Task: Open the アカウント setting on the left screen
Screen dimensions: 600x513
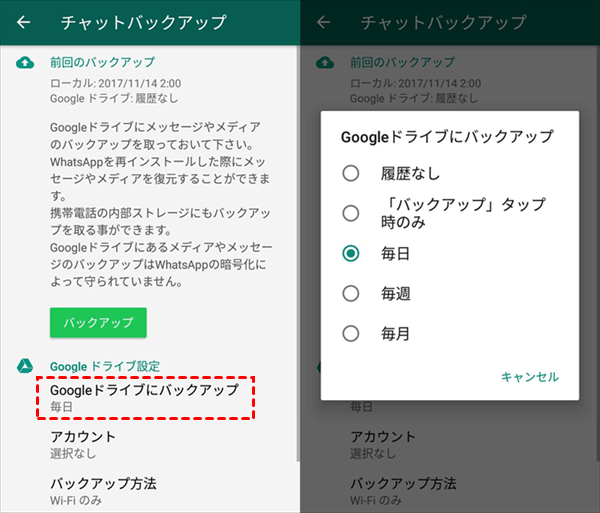Action: pos(83,444)
